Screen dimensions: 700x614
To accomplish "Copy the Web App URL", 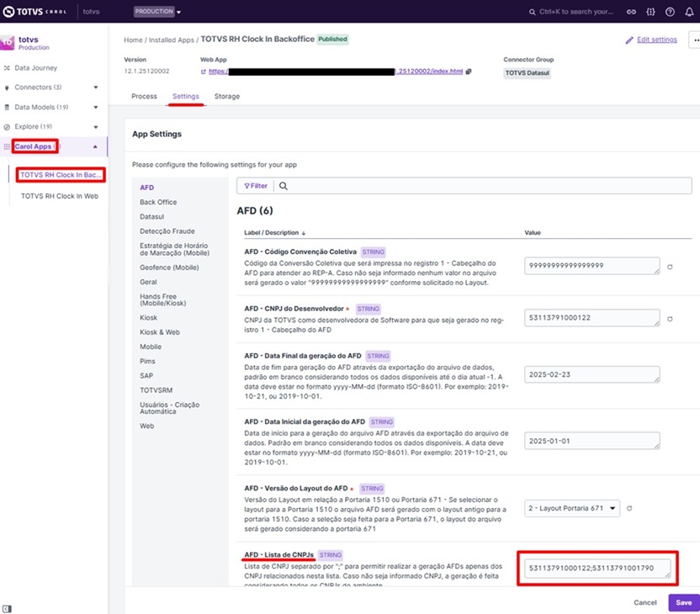I will [469, 71].
